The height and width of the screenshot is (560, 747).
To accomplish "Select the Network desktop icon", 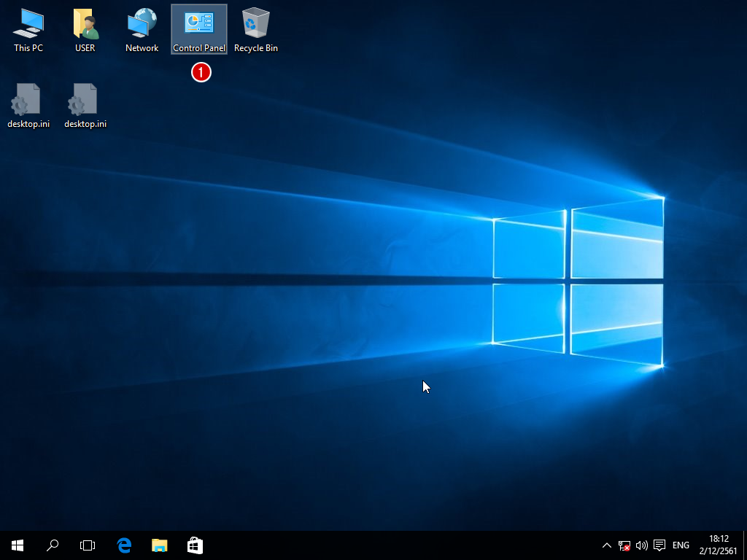I will (142, 30).
